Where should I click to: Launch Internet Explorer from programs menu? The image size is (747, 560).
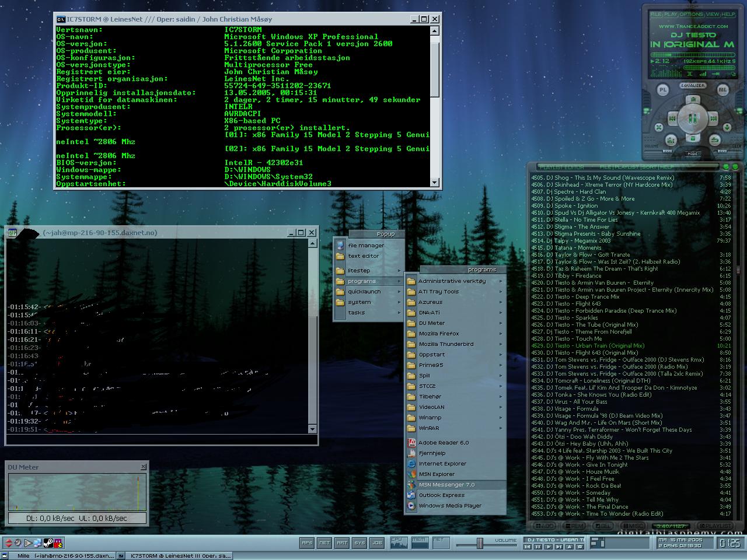[x=455, y=464]
